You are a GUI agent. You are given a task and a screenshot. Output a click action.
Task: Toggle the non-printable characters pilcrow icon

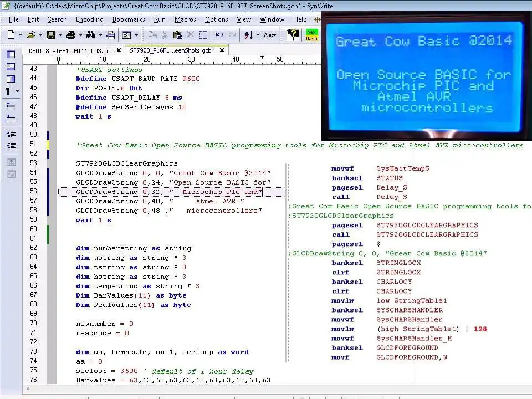(7, 90)
